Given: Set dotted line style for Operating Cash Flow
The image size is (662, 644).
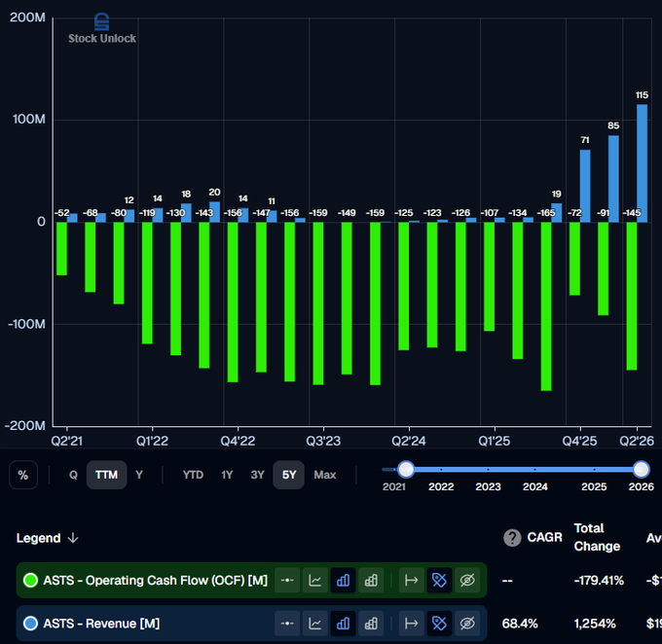Looking at the screenshot, I should pyautogui.click(x=287, y=580).
